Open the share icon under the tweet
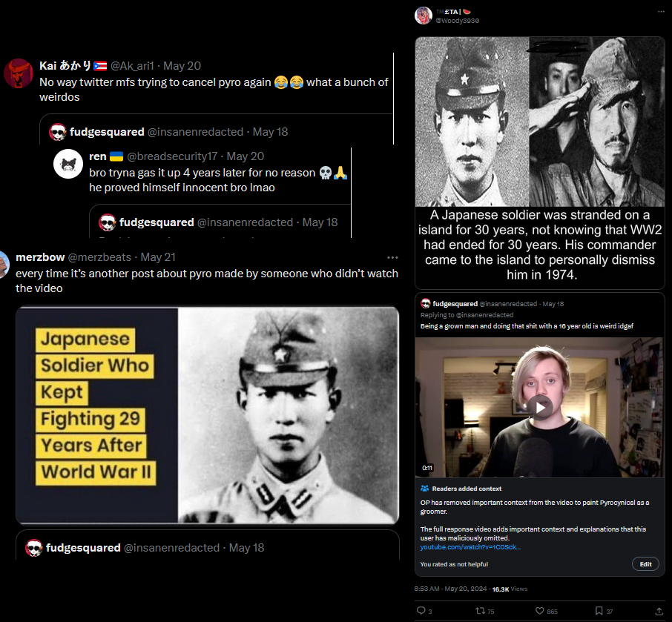The height and width of the screenshot is (622, 672). (659, 611)
